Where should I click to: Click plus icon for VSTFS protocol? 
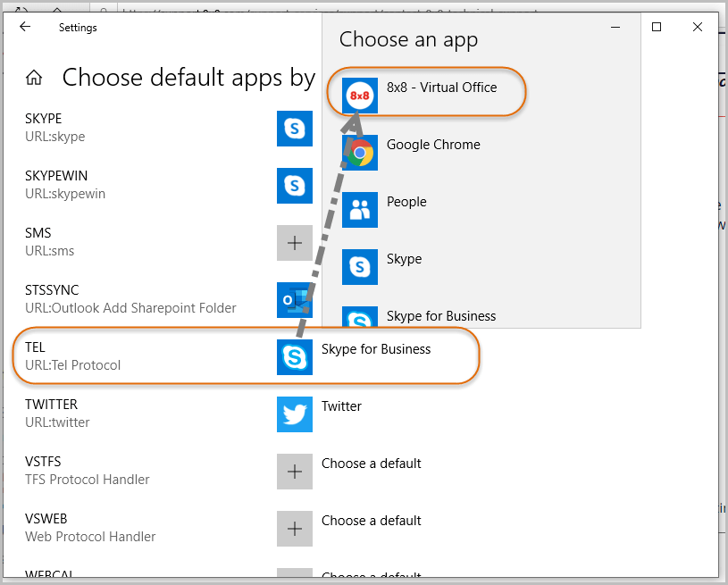pyautogui.click(x=294, y=472)
